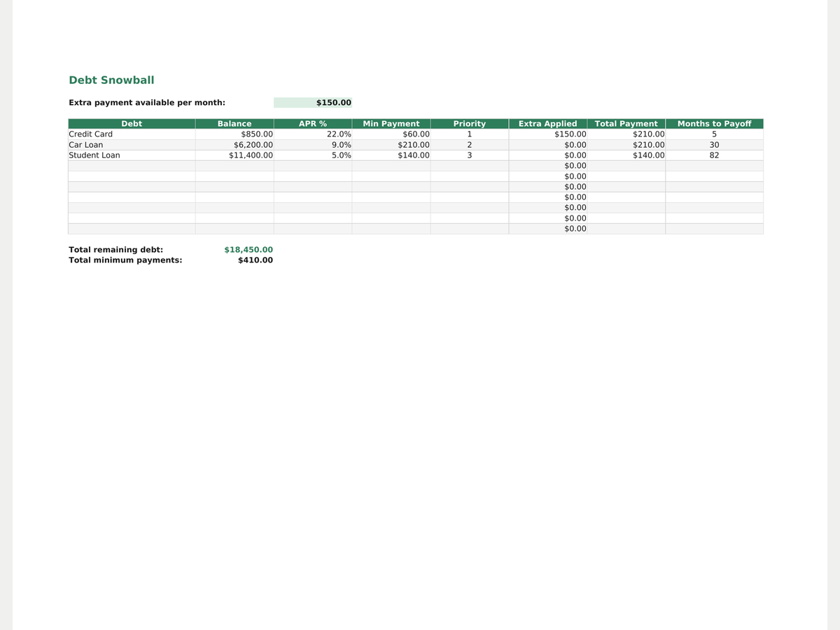Screen dimensions: 840x630
Task: Select Student Loan's $0.00 extra applied cell
Action: (x=548, y=155)
